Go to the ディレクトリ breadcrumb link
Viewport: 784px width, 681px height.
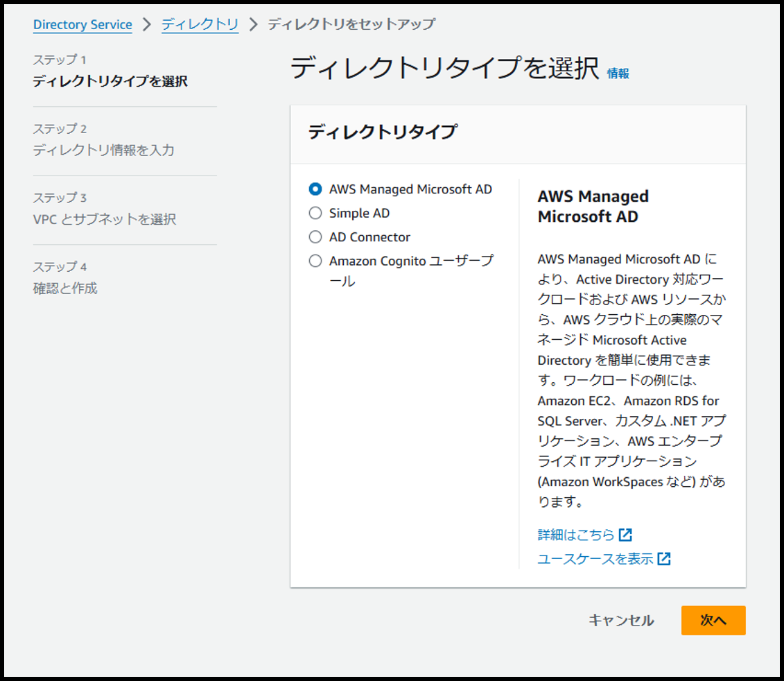pos(200,24)
